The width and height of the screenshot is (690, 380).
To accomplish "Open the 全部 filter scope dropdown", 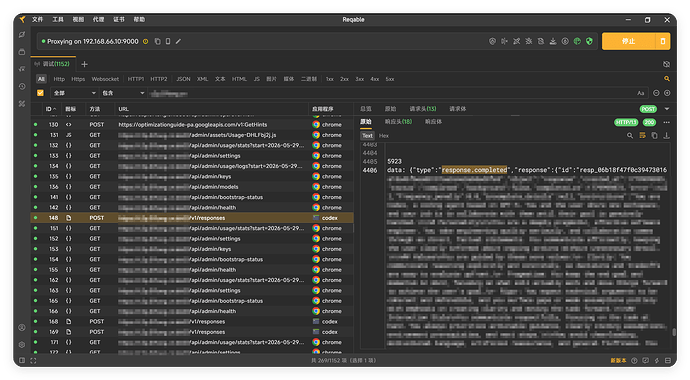I will pyautogui.click(x=74, y=93).
